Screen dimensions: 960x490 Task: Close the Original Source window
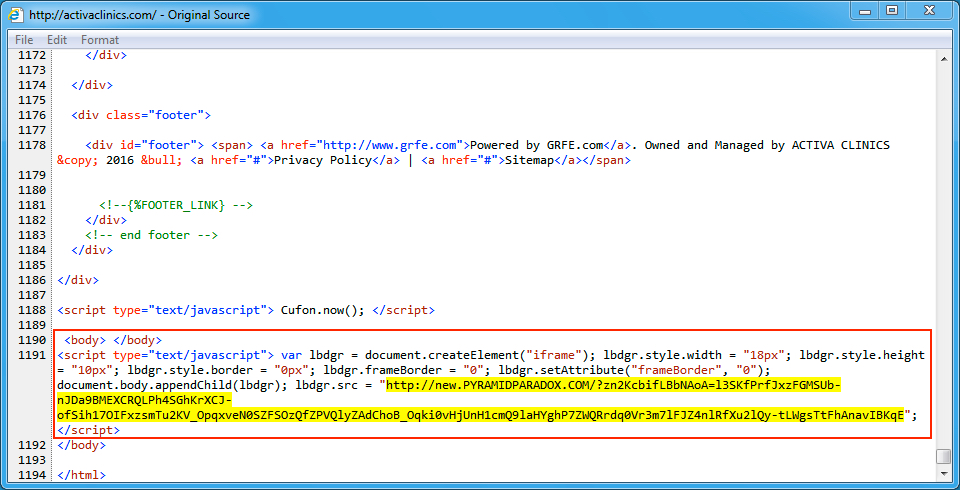(928, 10)
